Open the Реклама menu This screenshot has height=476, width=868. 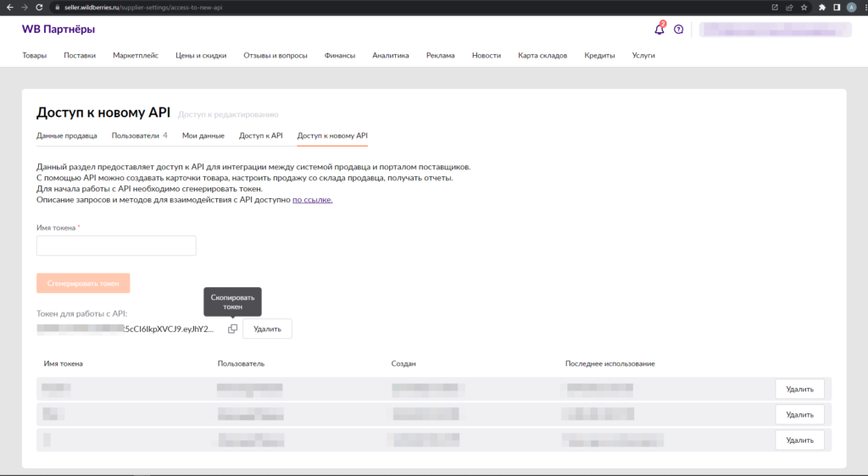pos(441,55)
